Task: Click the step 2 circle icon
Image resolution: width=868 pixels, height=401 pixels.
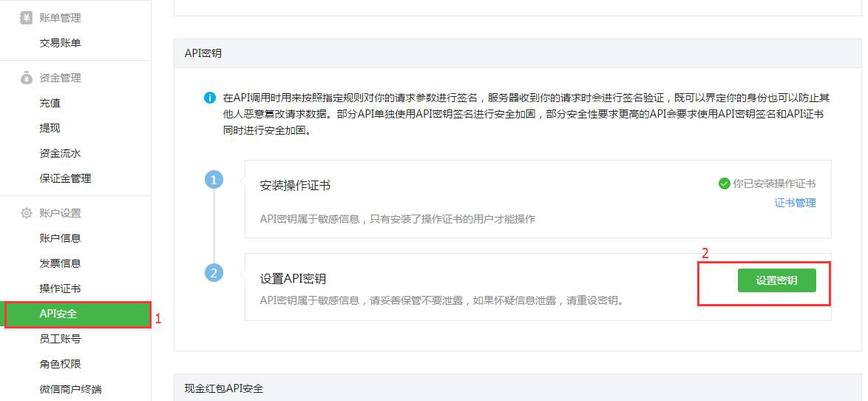Action: (x=214, y=273)
